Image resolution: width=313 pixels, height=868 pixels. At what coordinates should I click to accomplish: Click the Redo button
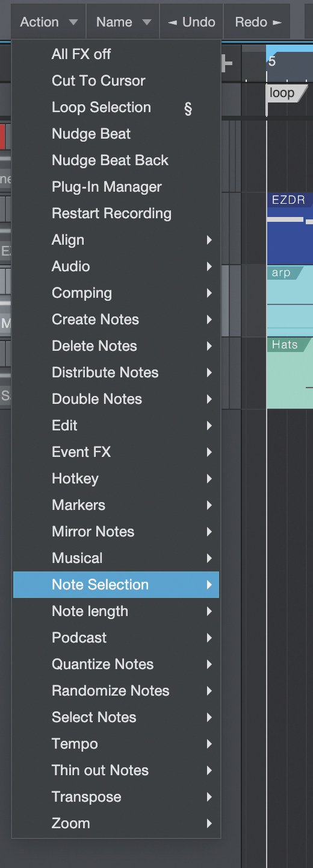257,22
